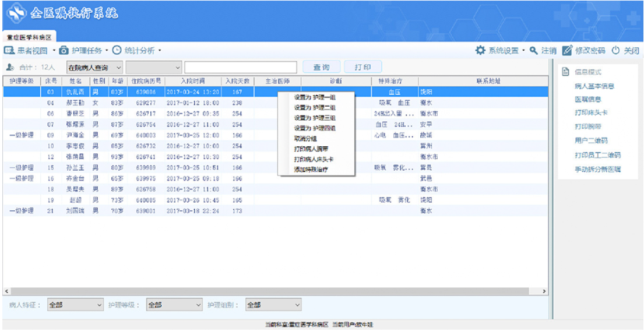Click admission time 2017-03-25 09:18

point(193,178)
